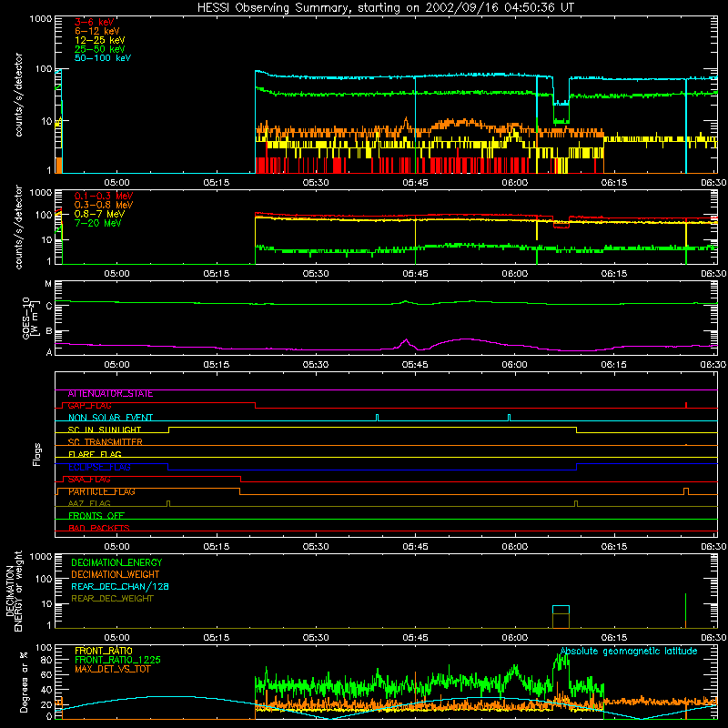The width and height of the screenshot is (728, 728).
Task: Click the 0.3-0.8 MeV legend label
Action: pyautogui.click(x=104, y=205)
